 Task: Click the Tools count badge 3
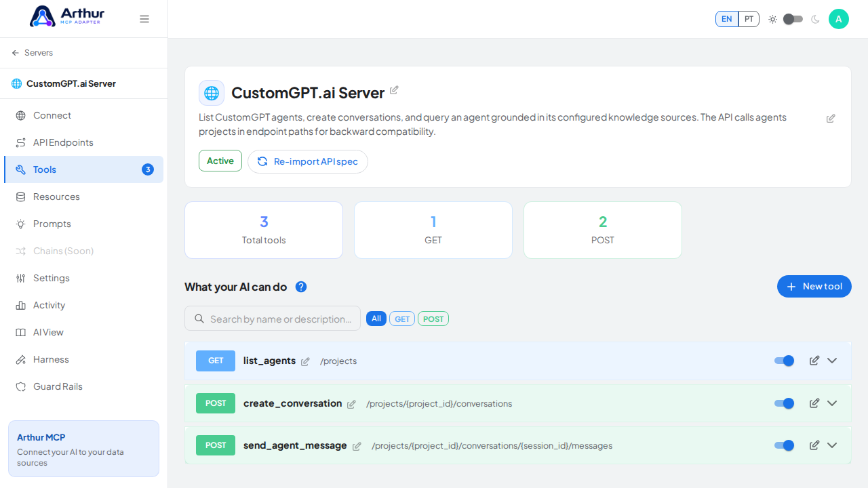click(x=148, y=169)
